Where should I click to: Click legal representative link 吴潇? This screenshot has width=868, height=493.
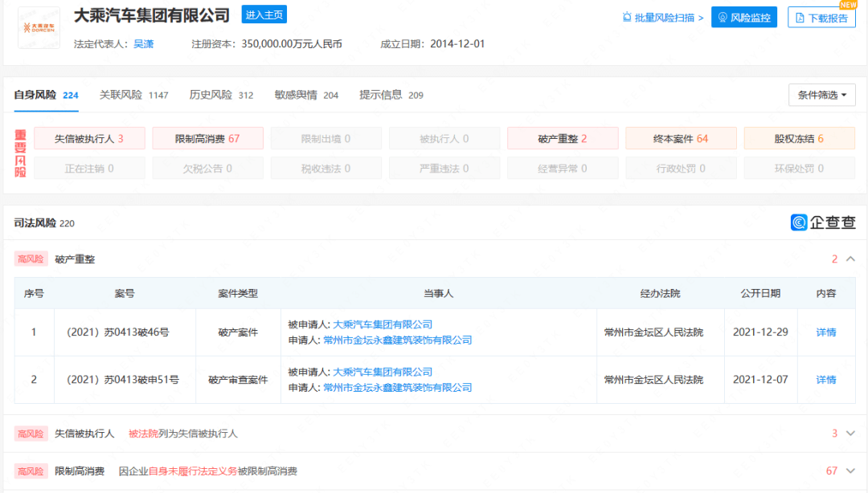pyautogui.click(x=143, y=44)
